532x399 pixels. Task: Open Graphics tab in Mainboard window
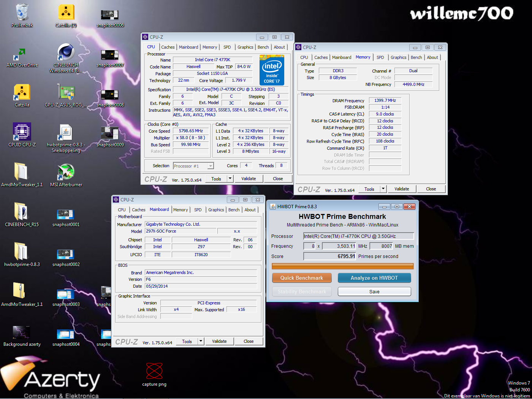(216, 210)
